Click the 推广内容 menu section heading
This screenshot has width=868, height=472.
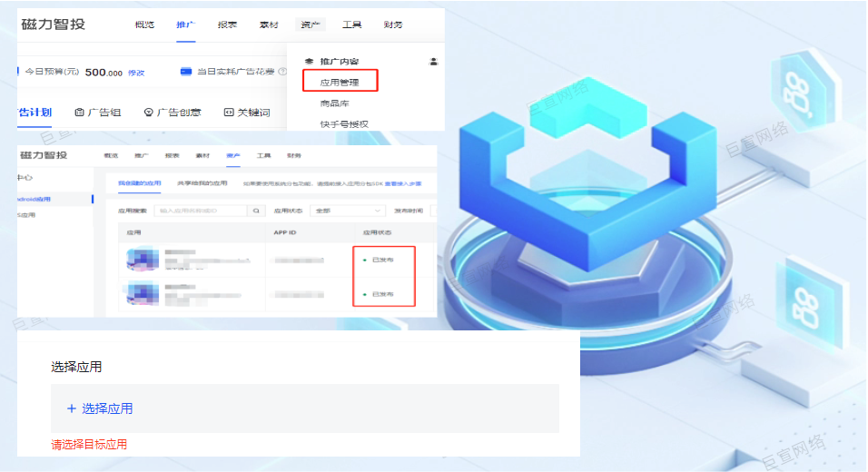click(x=340, y=62)
